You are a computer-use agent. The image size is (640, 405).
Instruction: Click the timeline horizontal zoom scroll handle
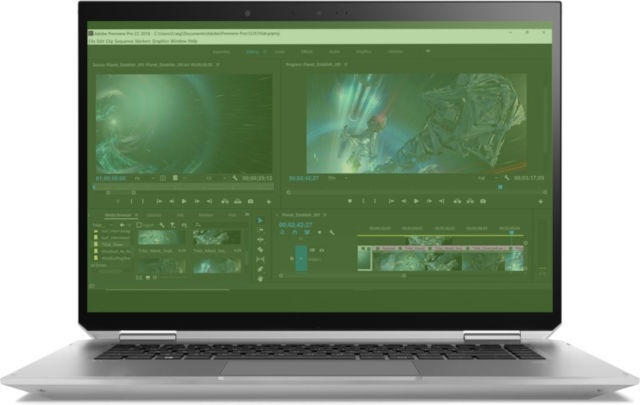pos(404,276)
